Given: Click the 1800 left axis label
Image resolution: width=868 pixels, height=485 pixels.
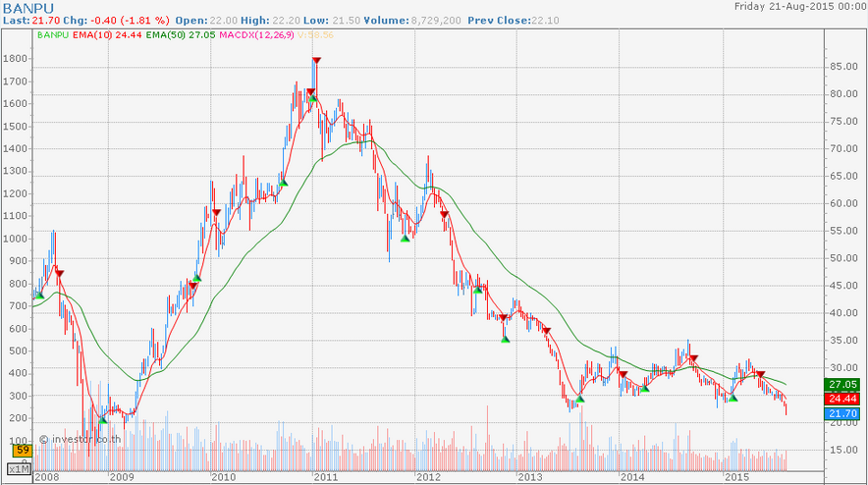Looking at the screenshot, I should pyautogui.click(x=14, y=59).
